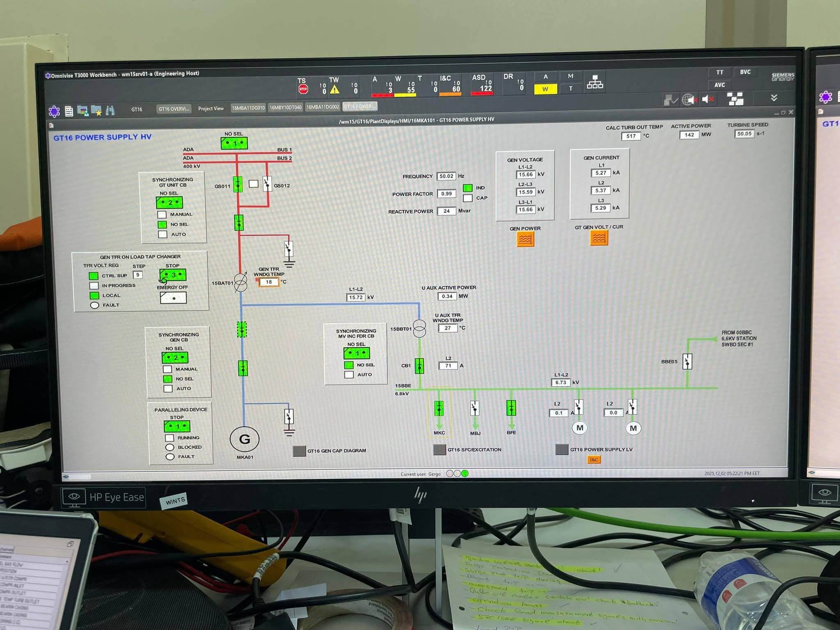Click the yellow W warning filter button
This screenshot has height=630, width=840.
(x=545, y=89)
